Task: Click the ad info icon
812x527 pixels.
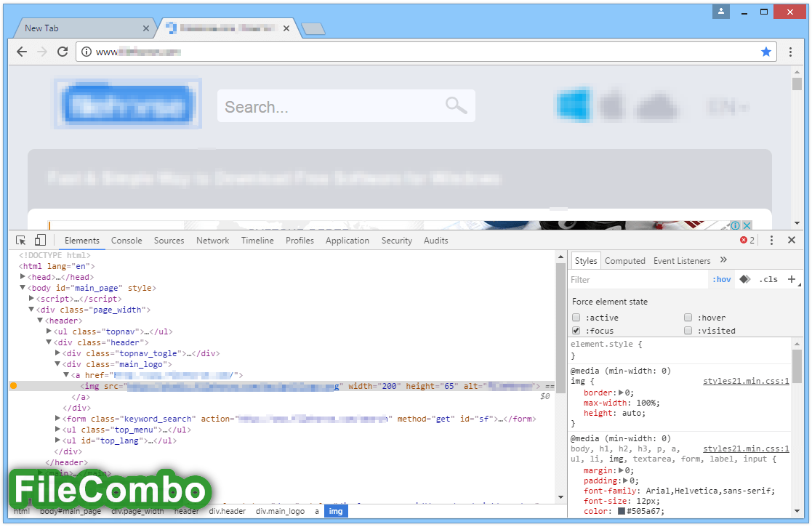Action: pos(736,225)
